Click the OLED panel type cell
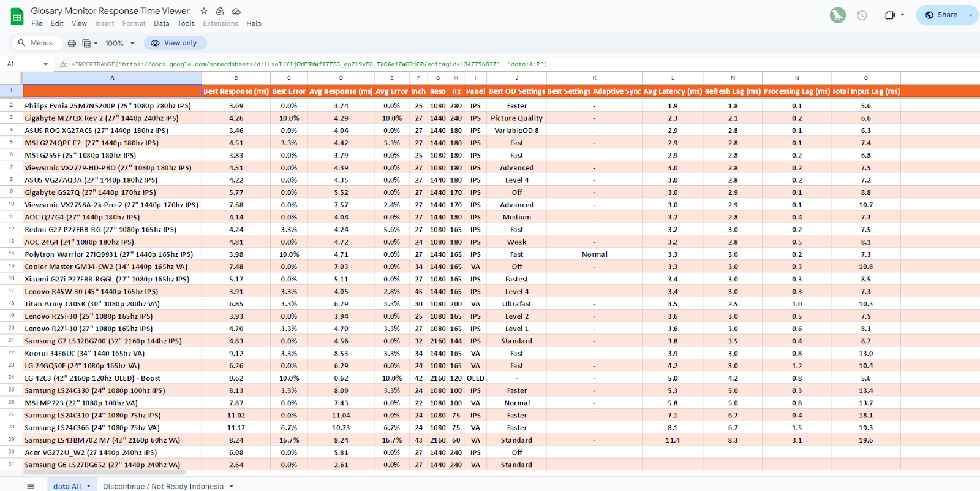The height and width of the screenshot is (491, 980). pos(475,378)
